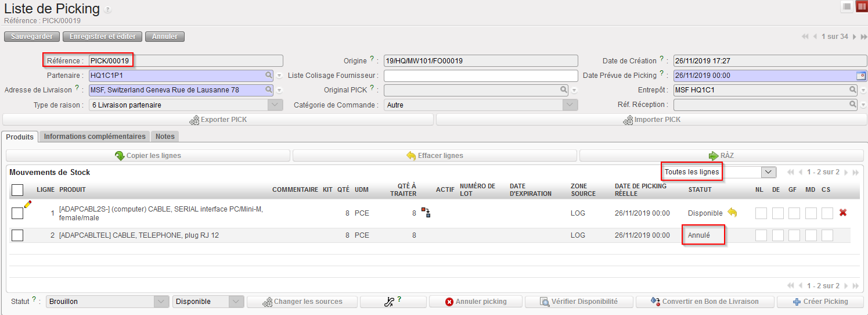Open the Catégorie de Commande dropdown
868x315 pixels.
[x=571, y=105]
